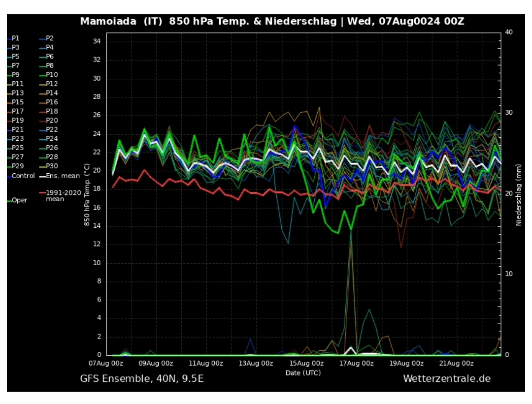This screenshot has width=532, height=404.
Task: Click the P30 legend entry
Action: click(51, 166)
